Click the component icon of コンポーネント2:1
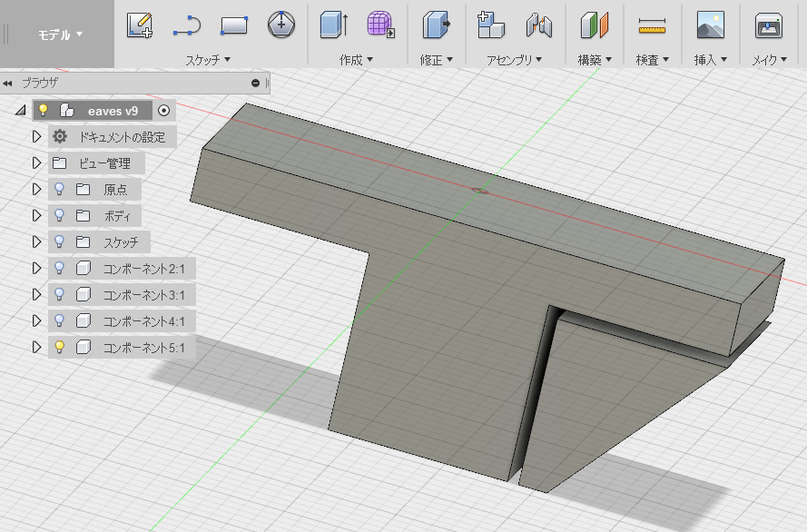The image size is (807, 532). coord(84,268)
